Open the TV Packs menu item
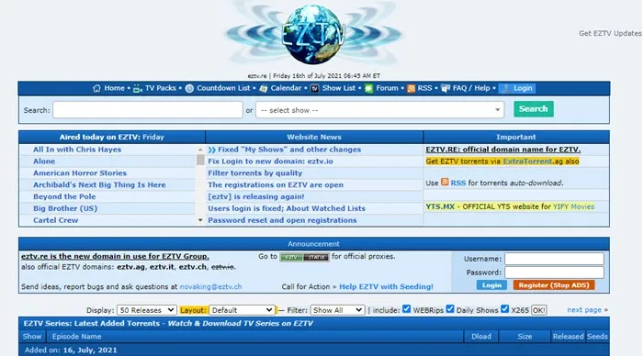The height and width of the screenshot is (356, 644). tap(160, 88)
